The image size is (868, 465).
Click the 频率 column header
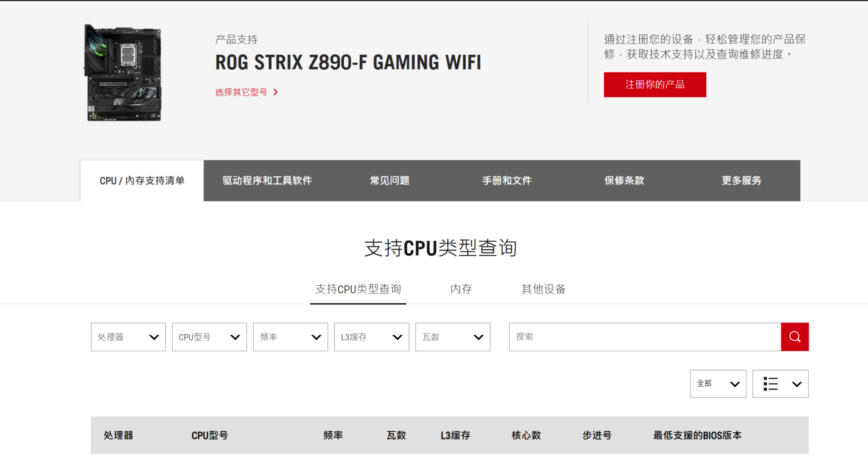click(333, 435)
